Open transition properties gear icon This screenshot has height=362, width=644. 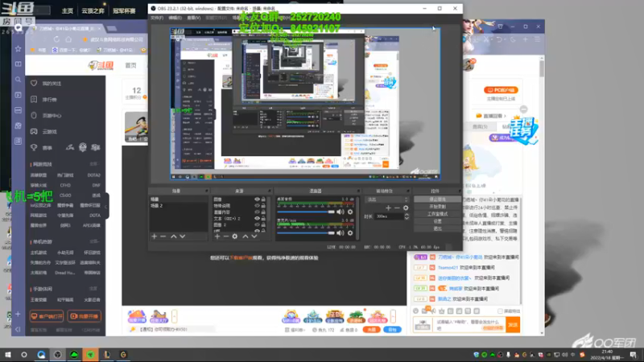(406, 208)
